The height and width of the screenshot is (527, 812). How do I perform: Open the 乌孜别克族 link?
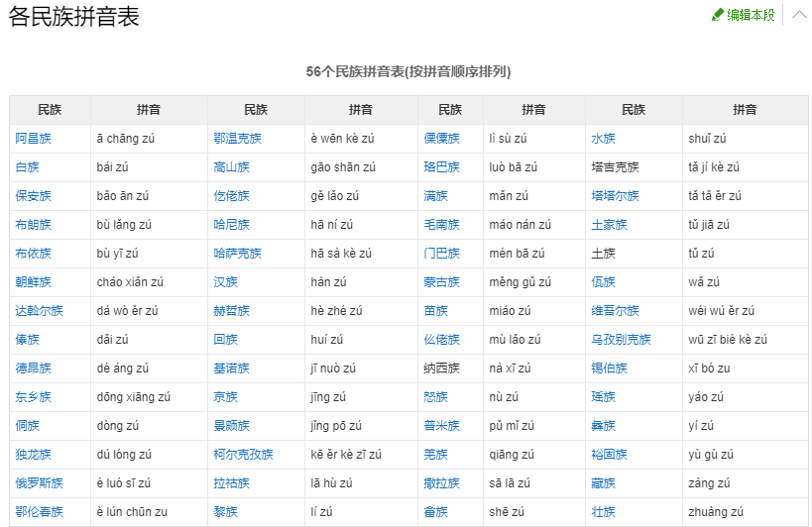coord(622,339)
